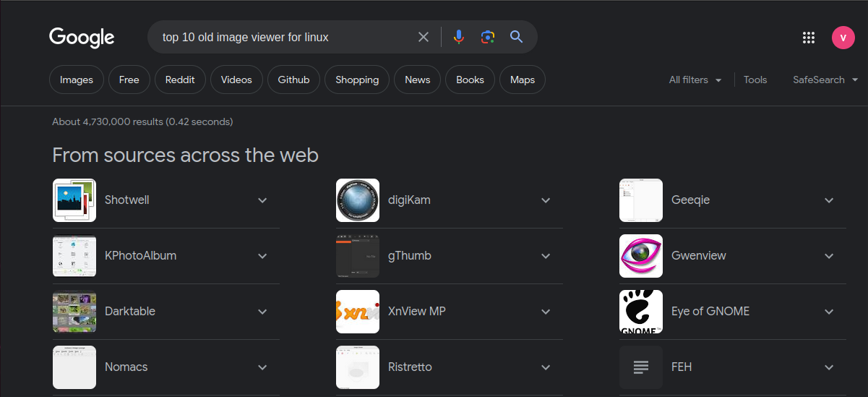Click the Ristretto label
The image size is (868, 397).
pos(410,367)
